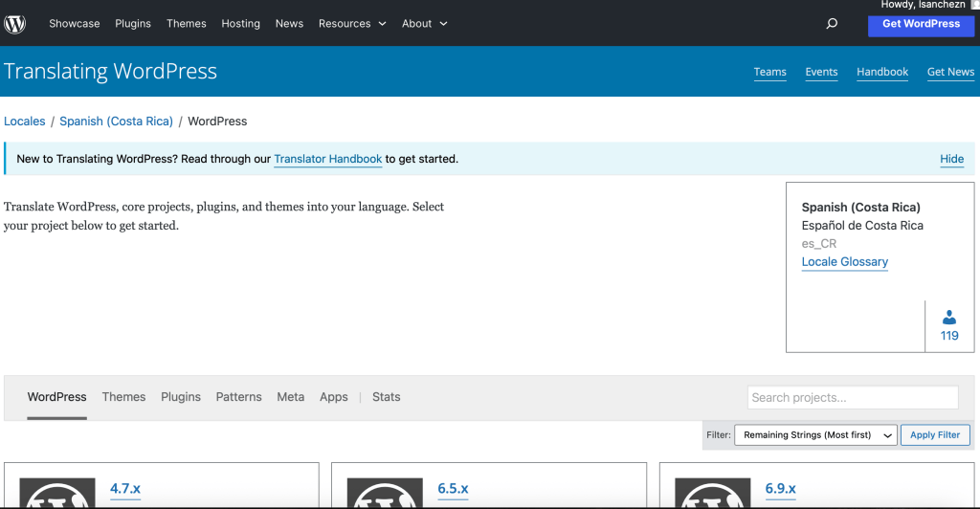Screen dimensions: 980x509
Task: Open the Translator Handbook link
Action: [x=328, y=159]
